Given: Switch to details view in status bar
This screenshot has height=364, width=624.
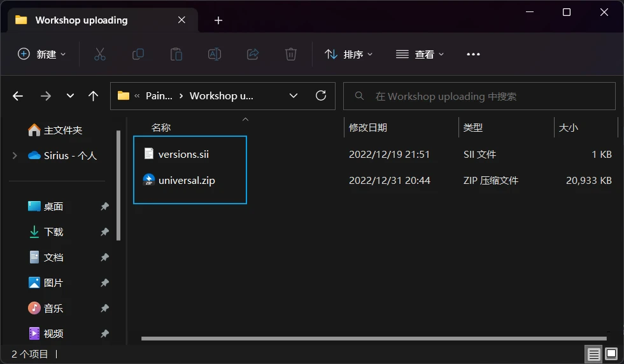Looking at the screenshot, I should pos(593,354).
